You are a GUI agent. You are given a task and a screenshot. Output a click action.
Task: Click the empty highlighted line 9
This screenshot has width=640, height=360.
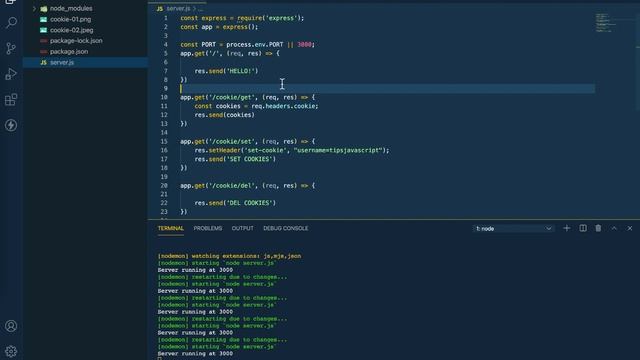click(x=387, y=89)
